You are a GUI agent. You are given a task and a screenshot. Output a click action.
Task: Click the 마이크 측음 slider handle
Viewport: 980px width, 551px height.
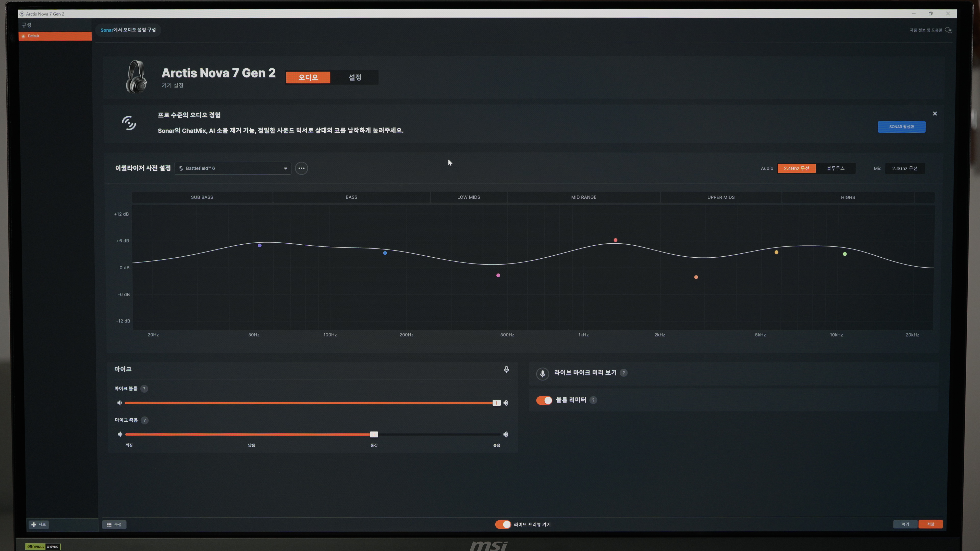click(374, 434)
